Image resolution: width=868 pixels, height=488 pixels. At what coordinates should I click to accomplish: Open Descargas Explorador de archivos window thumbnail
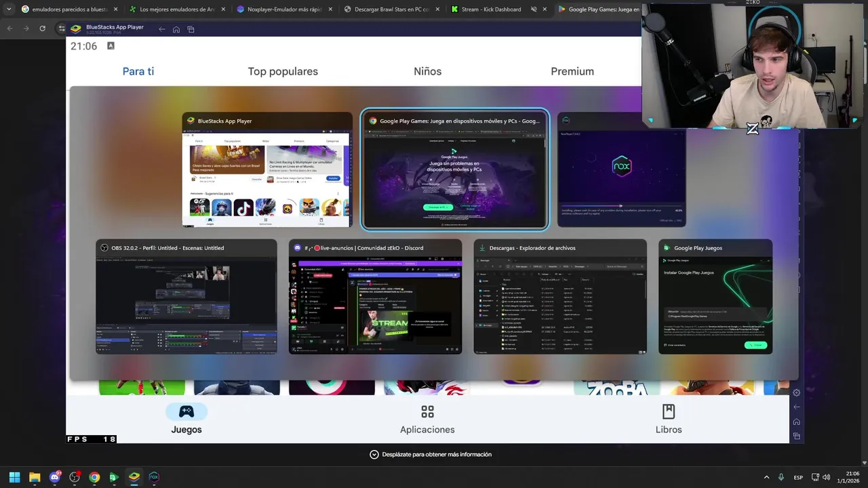[560, 296]
